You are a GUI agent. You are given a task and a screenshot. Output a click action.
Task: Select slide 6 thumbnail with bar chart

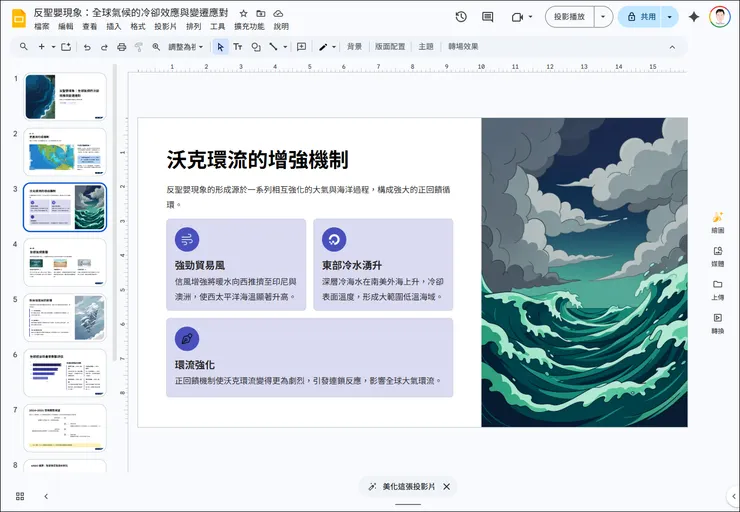pos(65,373)
